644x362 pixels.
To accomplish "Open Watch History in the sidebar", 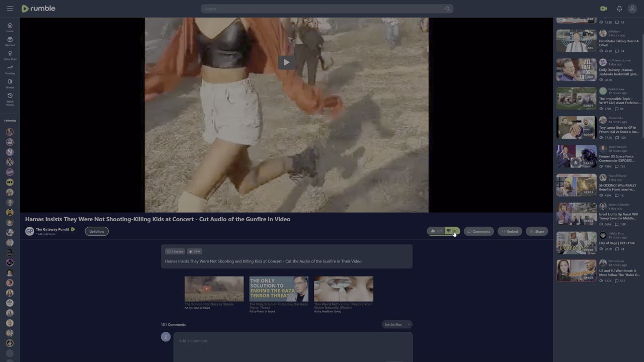I will (x=10, y=99).
